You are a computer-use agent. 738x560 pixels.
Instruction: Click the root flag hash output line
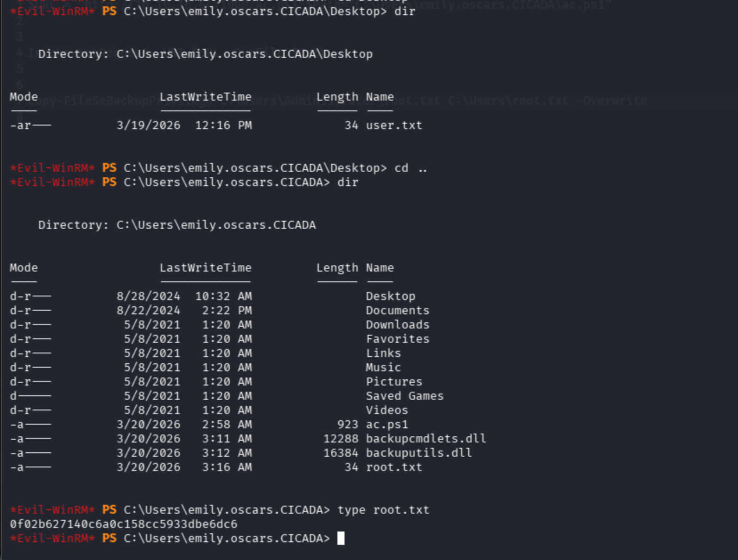point(123,524)
